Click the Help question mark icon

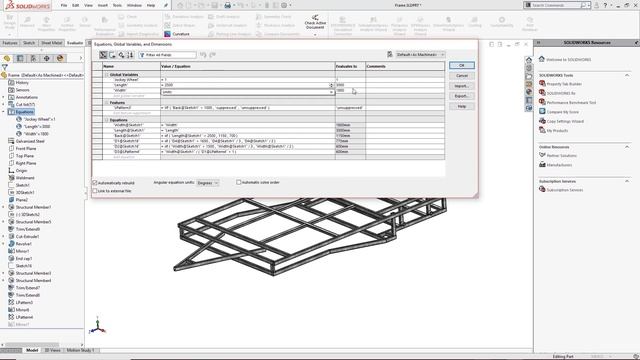click(x=605, y=5)
